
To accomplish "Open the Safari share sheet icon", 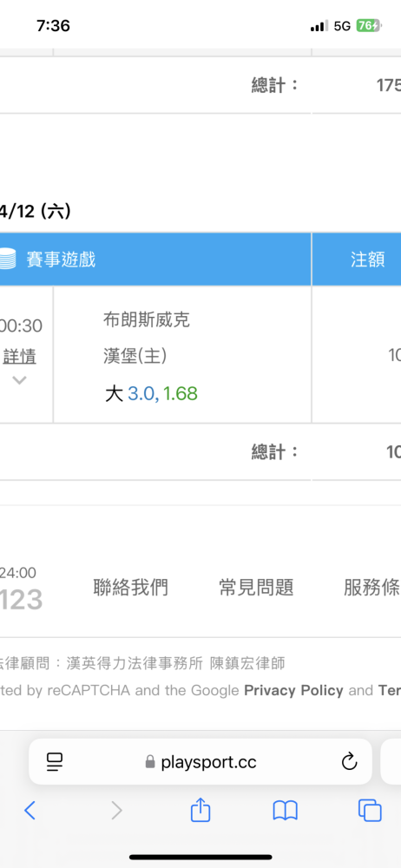I will pos(200,809).
